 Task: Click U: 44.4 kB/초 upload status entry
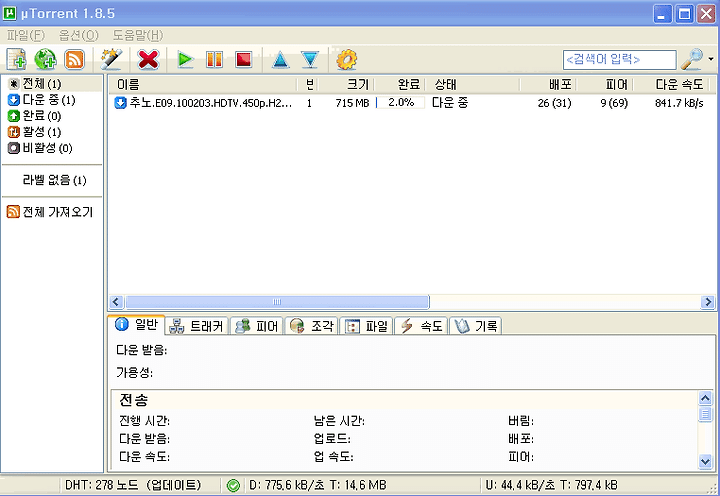coord(551,485)
